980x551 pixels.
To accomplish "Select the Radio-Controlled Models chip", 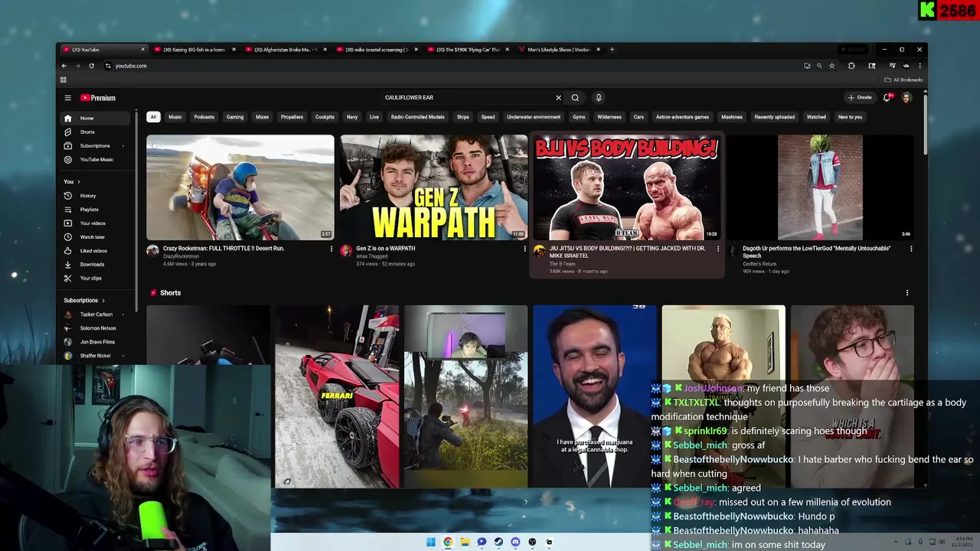I will pyautogui.click(x=417, y=117).
